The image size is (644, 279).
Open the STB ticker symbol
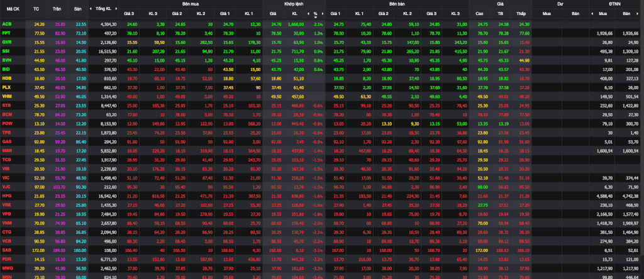(6, 105)
